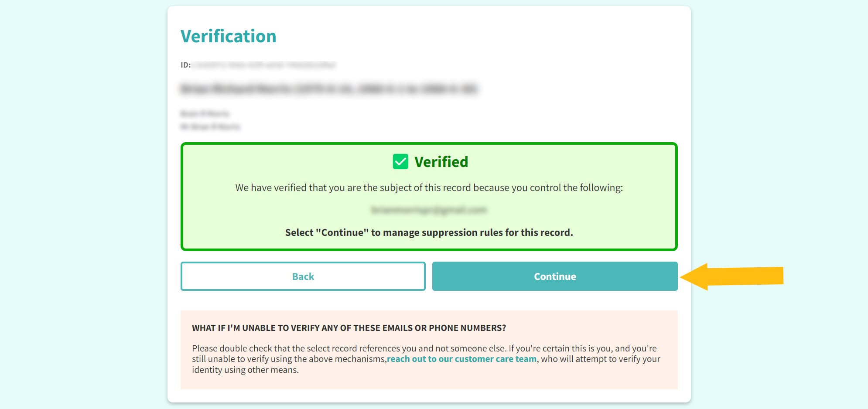Click the second blurred name line
This screenshot has width=868, height=409.
pos(211,127)
